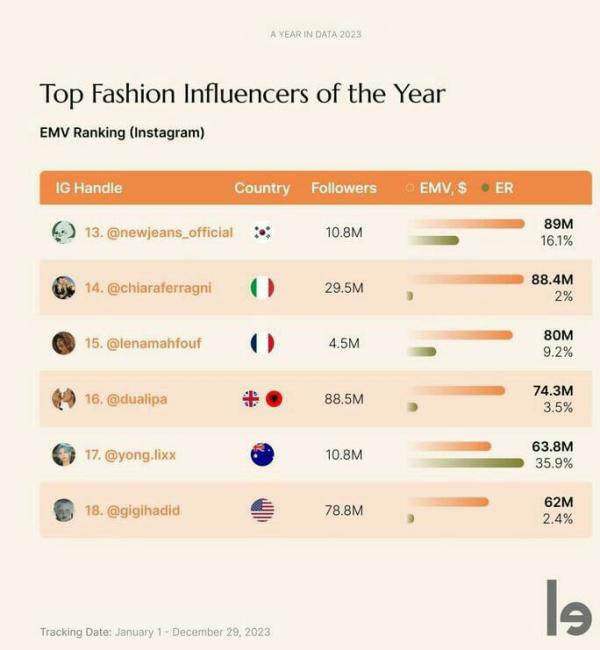Click the EMV legend circle marker

[410, 188]
